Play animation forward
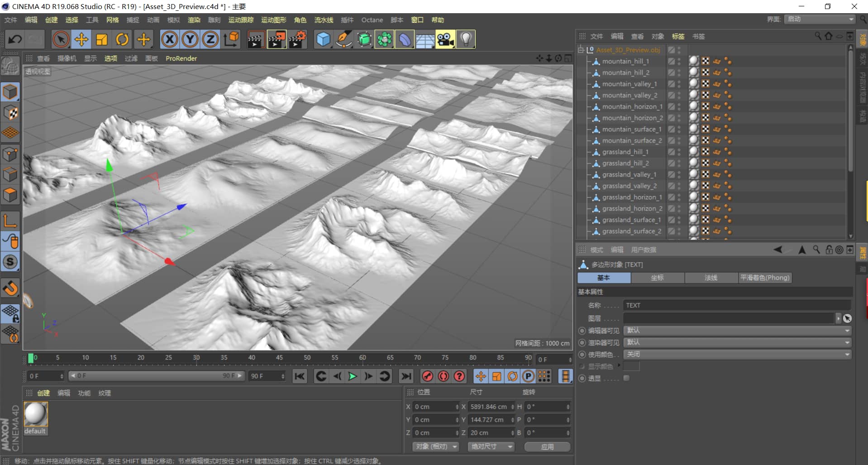 pos(352,376)
